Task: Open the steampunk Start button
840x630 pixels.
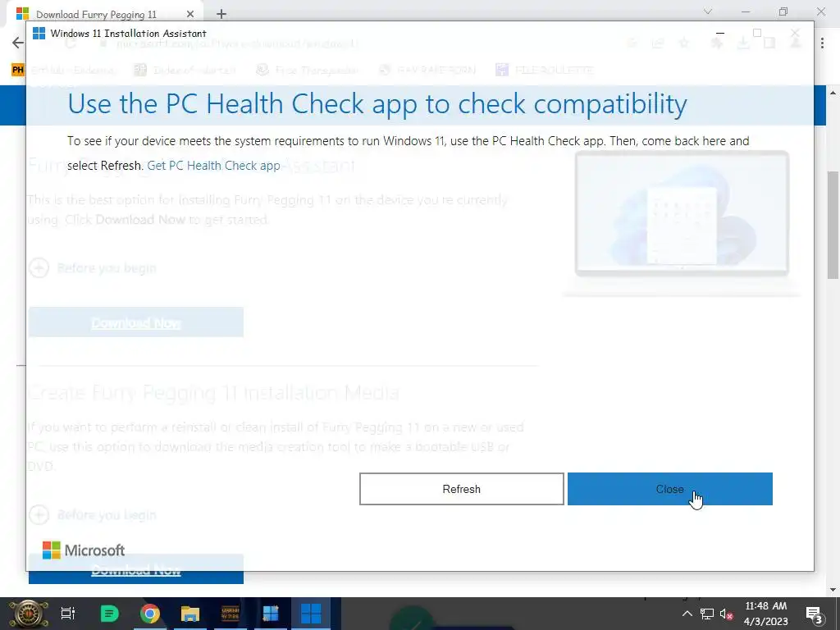Action: click(x=27, y=614)
